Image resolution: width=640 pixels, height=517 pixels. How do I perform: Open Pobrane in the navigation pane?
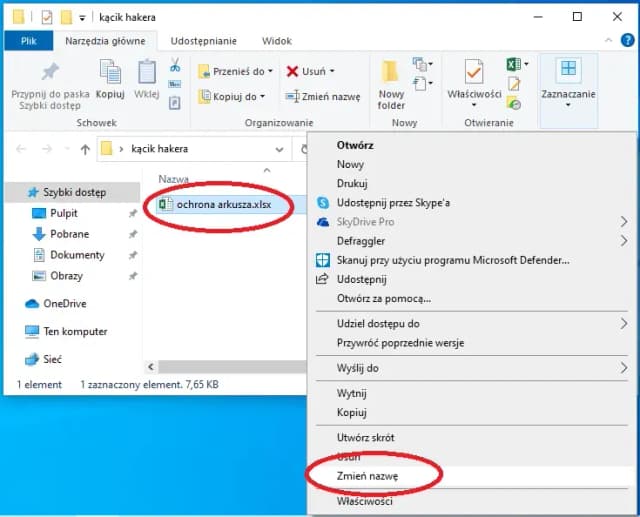(70, 234)
